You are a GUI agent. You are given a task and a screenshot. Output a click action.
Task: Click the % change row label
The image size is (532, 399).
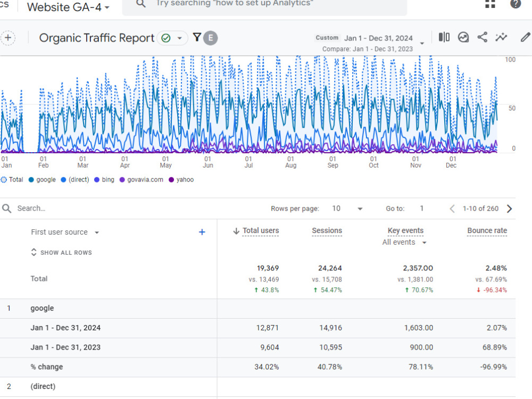(x=47, y=367)
